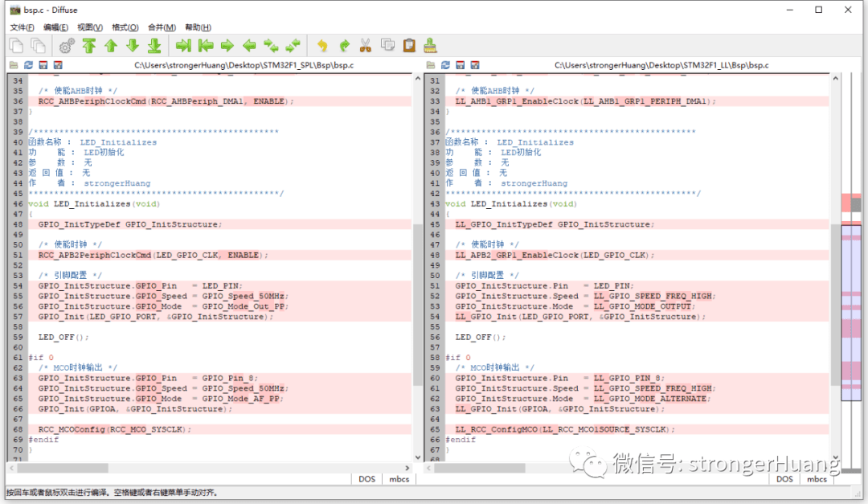Screen dimensions: 868x504
Task: Click right pane horizontal scrollbar thumb
Action: pos(479,468)
